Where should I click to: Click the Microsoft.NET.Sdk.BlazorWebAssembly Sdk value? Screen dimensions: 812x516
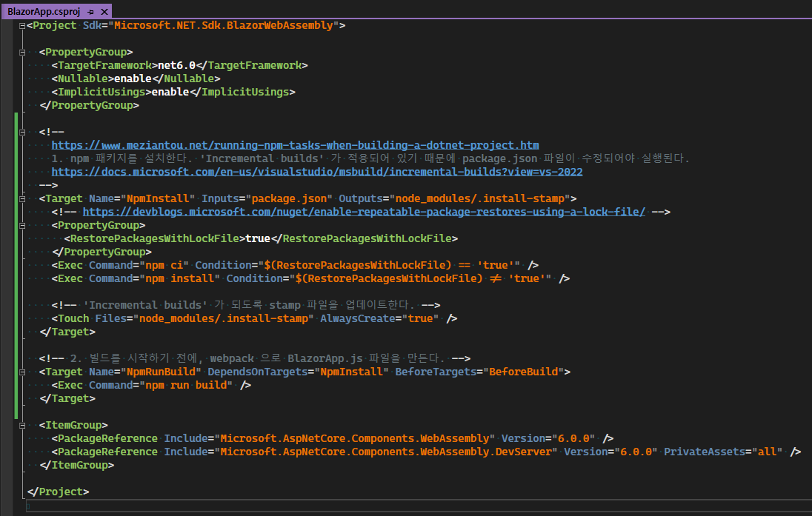[x=223, y=25]
